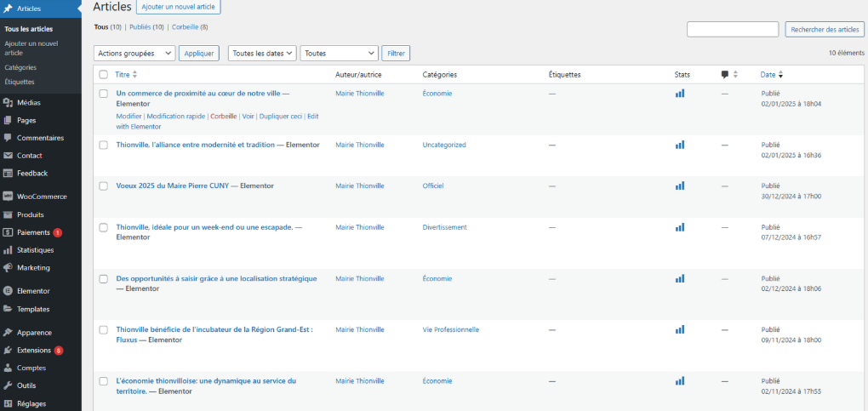Click the Marketing megaphone icon

click(8, 268)
